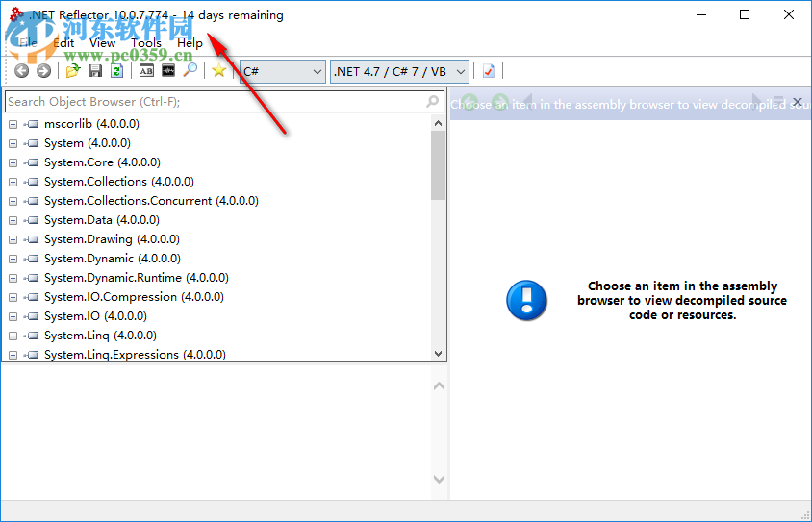
Task: Click the magnifying glass Search icon
Action: point(190,70)
